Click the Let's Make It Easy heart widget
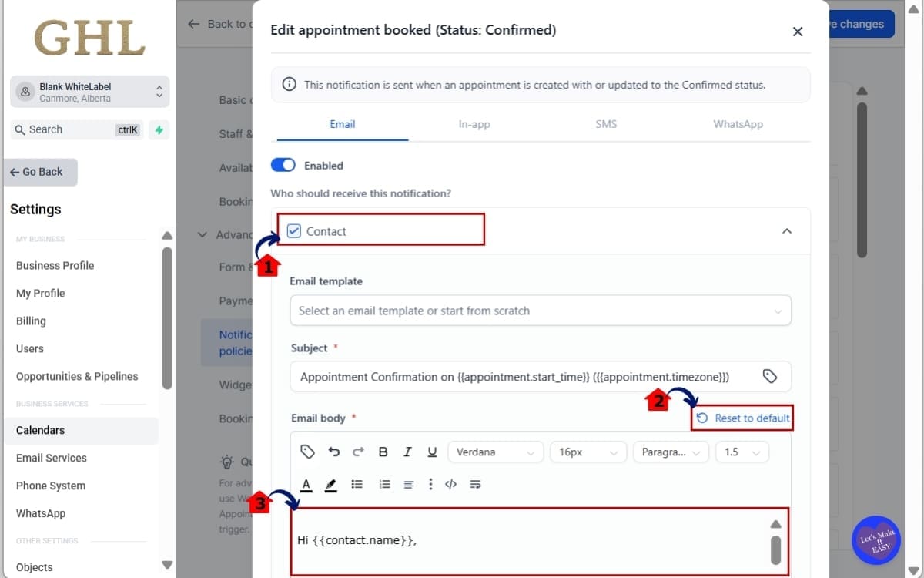The image size is (924, 578). 875,539
